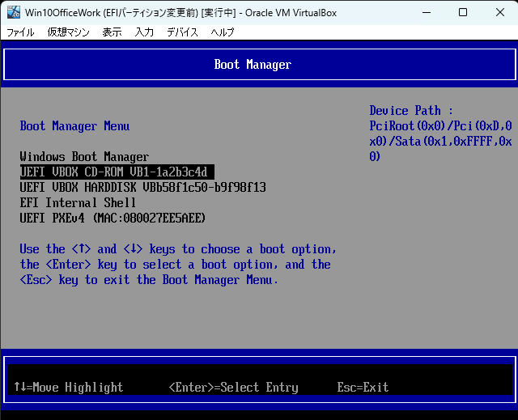
Task: Click the Move Highlight hint
Action: tap(68, 387)
